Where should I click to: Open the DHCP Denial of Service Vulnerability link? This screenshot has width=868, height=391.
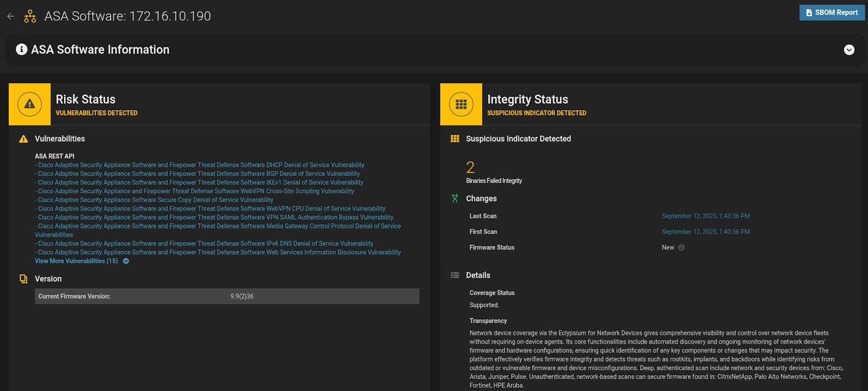[x=200, y=165]
